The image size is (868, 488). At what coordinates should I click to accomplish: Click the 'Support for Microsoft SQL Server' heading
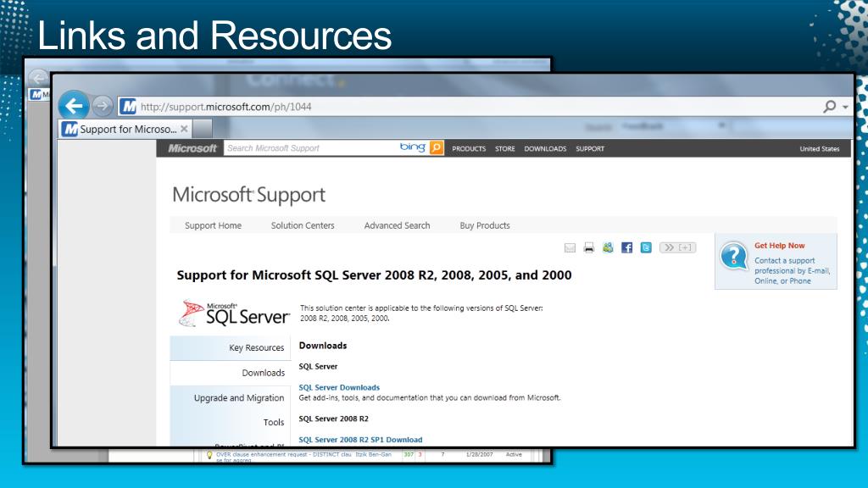pos(374,275)
